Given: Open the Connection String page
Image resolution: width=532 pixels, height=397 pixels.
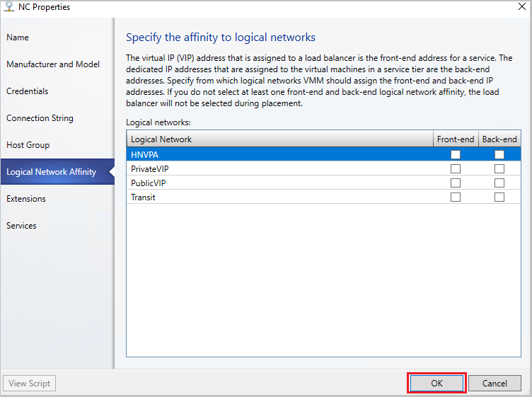Looking at the screenshot, I should [40, 118].
